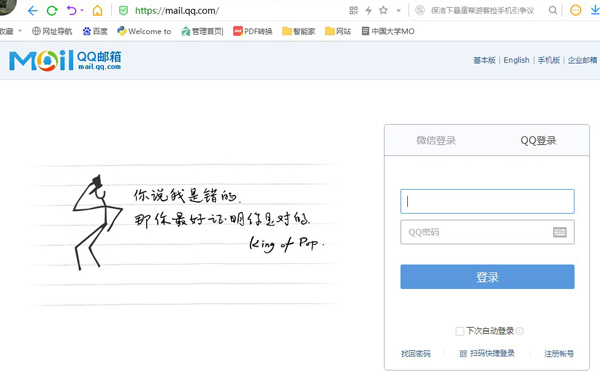
Task: Switch to the 微信登录 tab
Action: click(436, 140)
